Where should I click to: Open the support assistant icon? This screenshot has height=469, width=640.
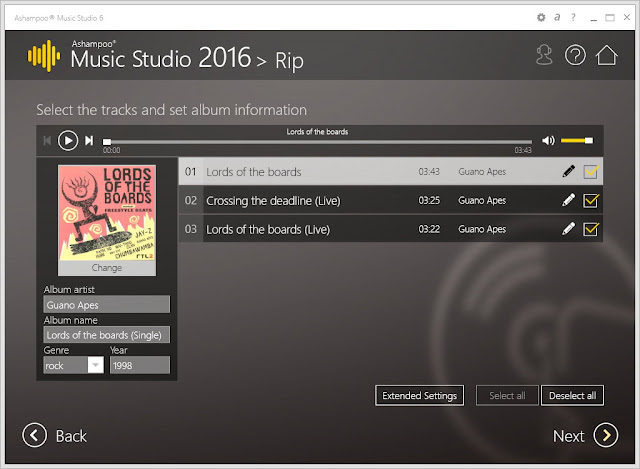coord(544,55)
